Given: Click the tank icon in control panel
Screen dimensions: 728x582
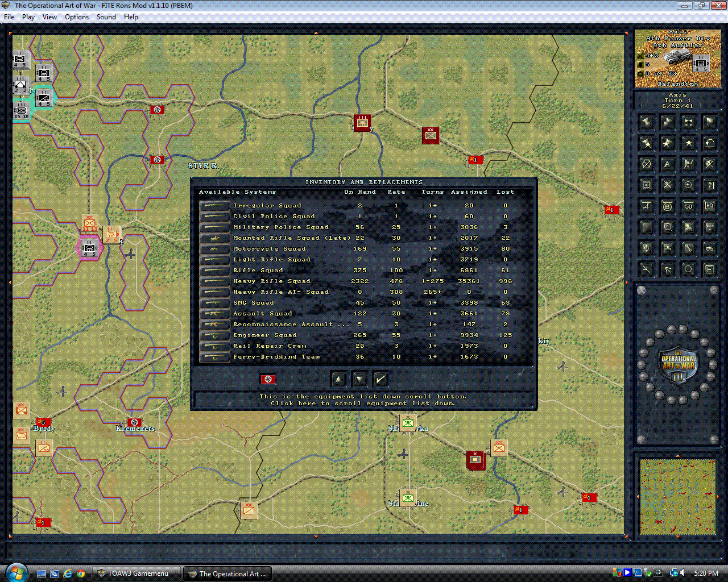Looking at the screenshot, I should click(709, 248).
